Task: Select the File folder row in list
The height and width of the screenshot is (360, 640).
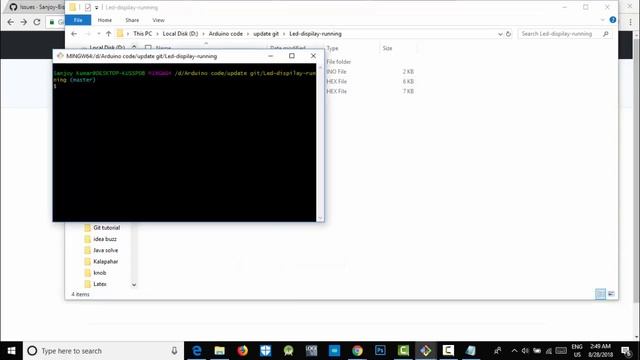Action: click(x=338, y=62)
